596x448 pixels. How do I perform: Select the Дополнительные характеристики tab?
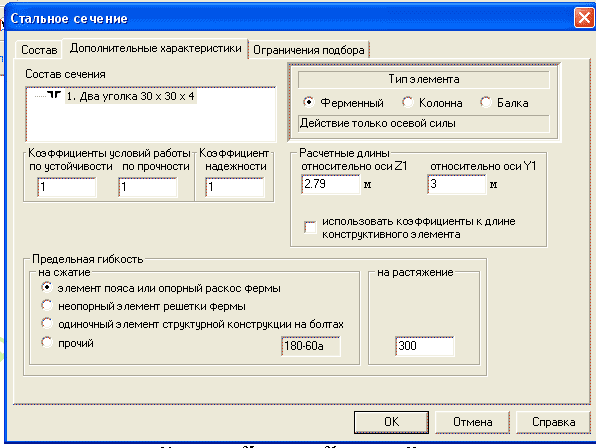coord(155,48)
